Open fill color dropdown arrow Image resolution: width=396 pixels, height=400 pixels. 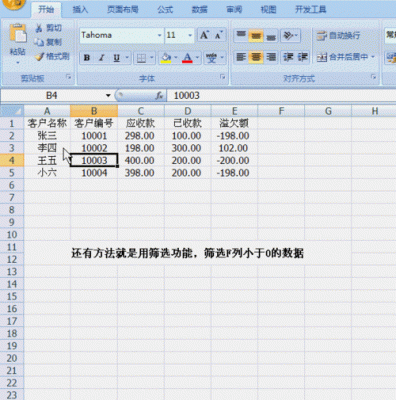click(176, 58)
